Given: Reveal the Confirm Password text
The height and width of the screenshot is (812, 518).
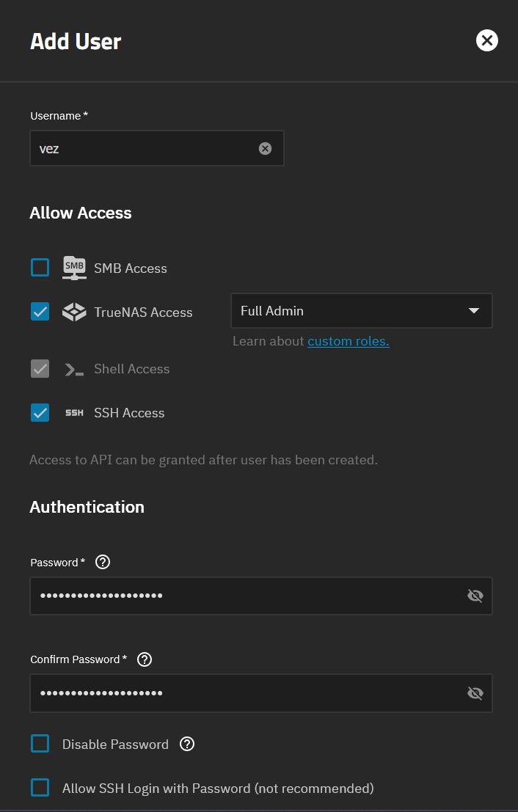Looking at the screenshot, I should (475, 693).
